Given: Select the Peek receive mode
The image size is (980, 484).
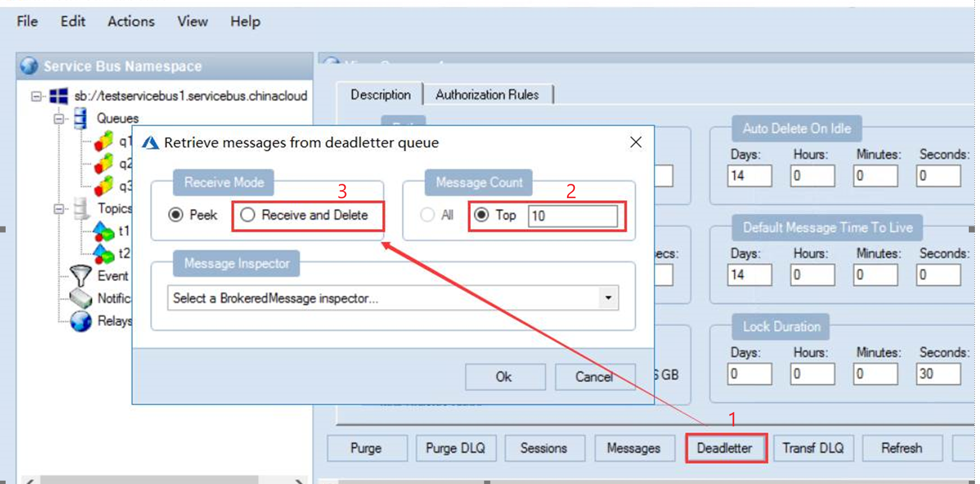Looking at the screenshot, I should [x=176, y=215].
